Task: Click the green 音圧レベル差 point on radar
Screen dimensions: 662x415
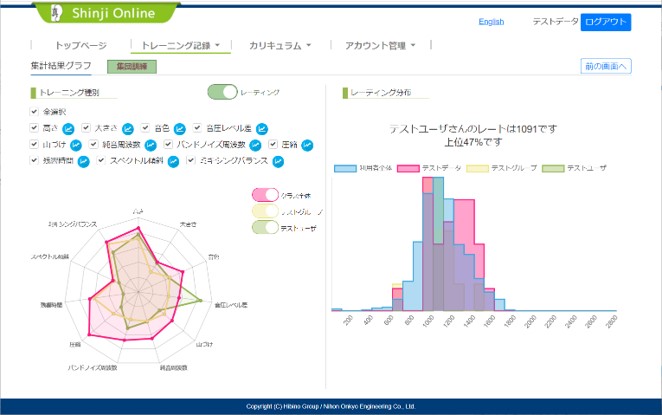Action: (201, 301)
